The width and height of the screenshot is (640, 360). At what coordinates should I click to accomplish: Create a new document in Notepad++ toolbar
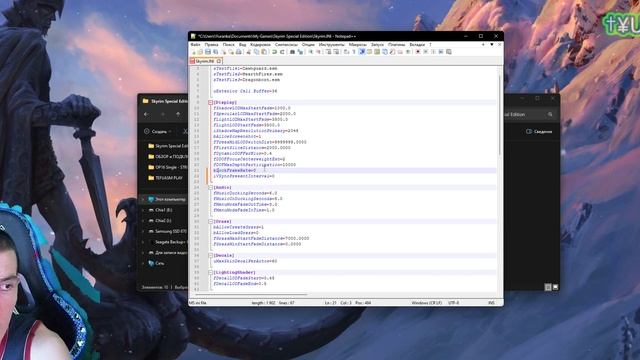tap(194, 52)
